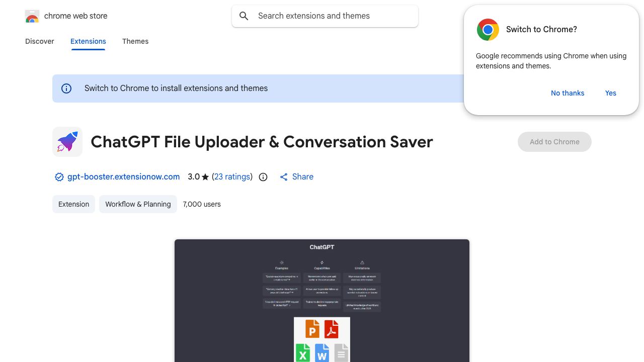Click the search magnifier icon
The height and width of the screenshot is (362, 644).
click(x=244, y=16)
